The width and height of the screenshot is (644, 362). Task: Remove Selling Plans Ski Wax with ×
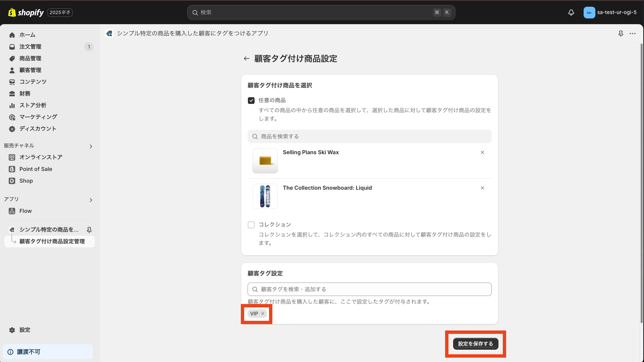point(482,152)
